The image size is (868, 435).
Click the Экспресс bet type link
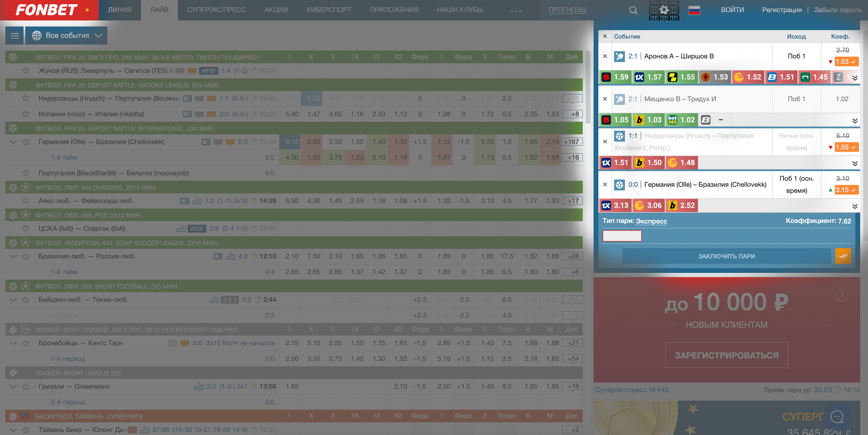(x=651, y=221)
